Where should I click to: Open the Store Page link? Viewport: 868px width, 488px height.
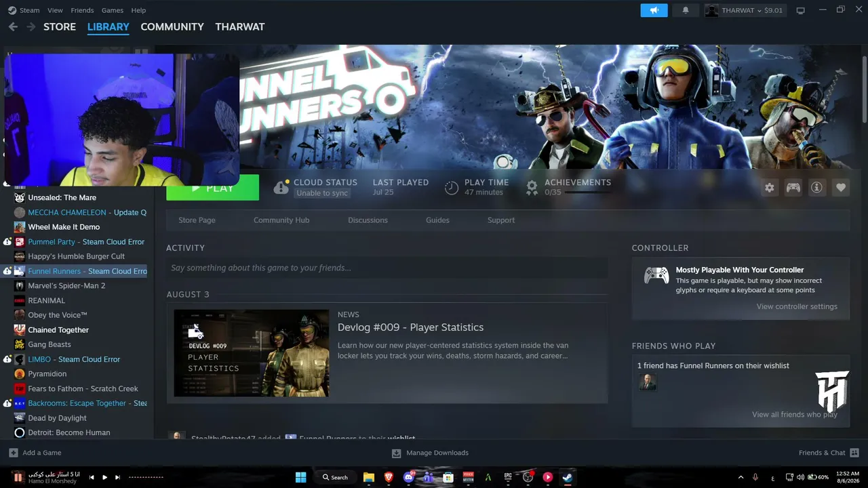(197, 220)
